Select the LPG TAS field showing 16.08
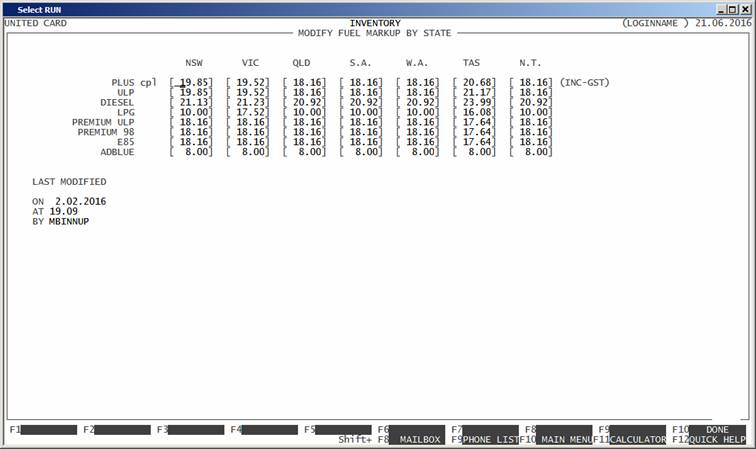This screenshot has height=449, width=756. point(474,112)
